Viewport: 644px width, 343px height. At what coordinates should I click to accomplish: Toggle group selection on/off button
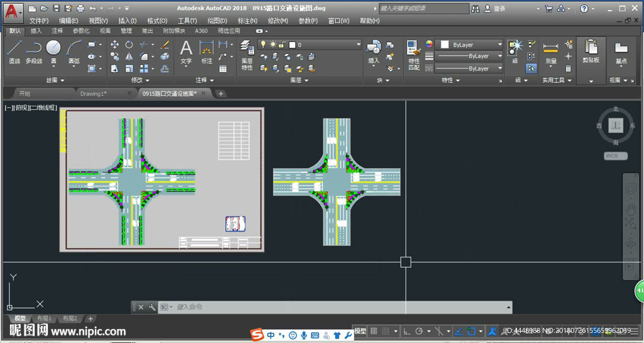[x=531, y=69]
